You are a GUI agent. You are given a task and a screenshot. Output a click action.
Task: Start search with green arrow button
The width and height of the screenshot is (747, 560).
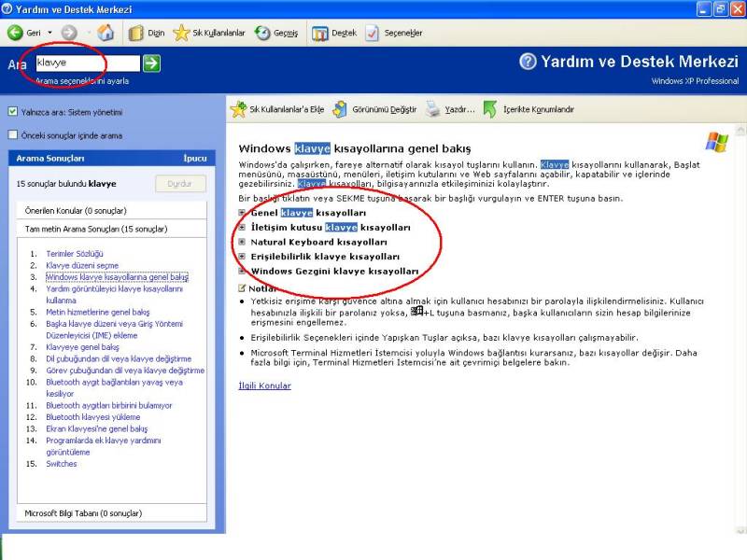[151, 63]
